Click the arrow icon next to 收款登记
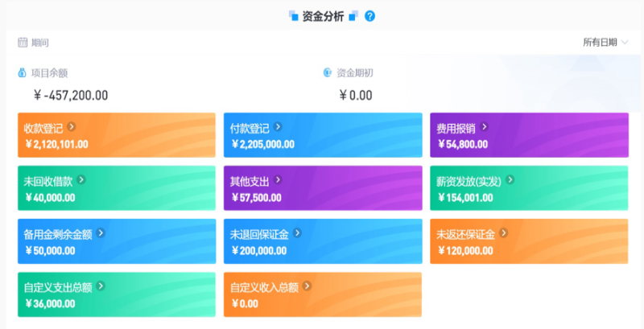The width and height of the screenshot is (644, 329). point(72,127)
